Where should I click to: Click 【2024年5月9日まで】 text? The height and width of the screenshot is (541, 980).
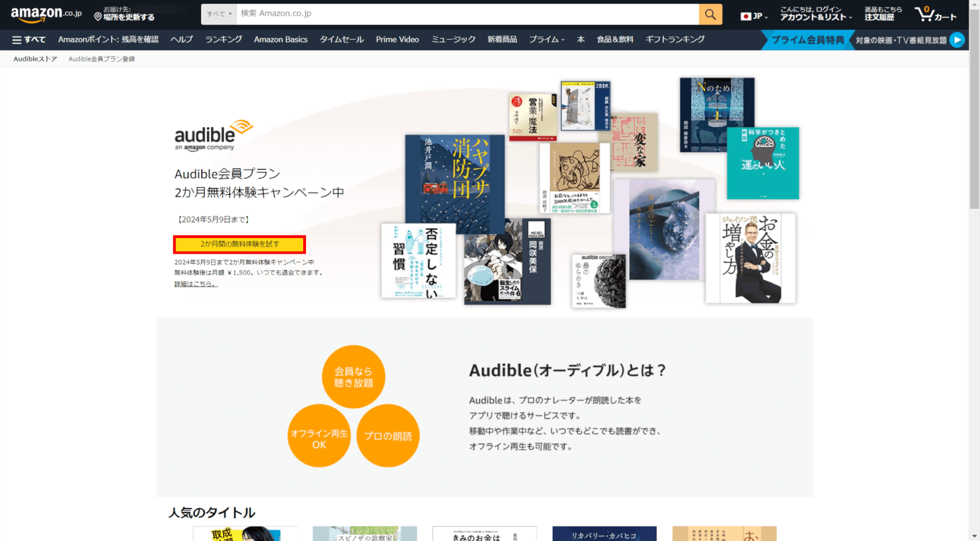click(x=213, y=220)
